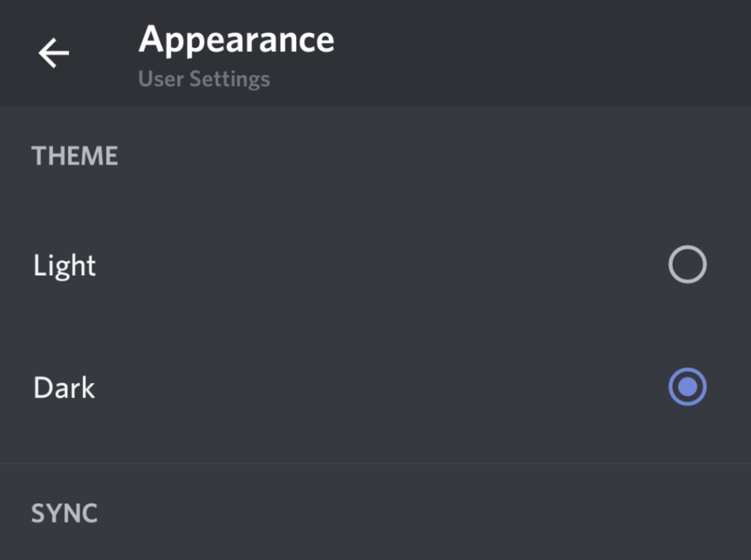Click the Light theme label text
751x560 pixels.
(x=64, y=267)
